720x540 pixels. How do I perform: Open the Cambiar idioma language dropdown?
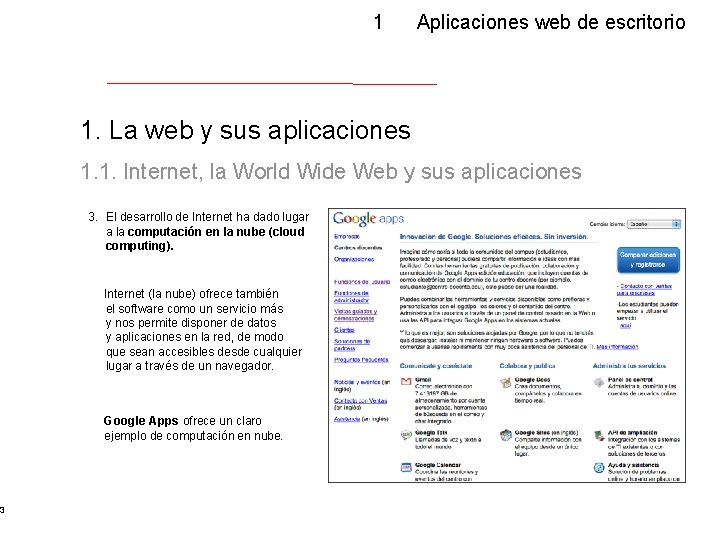point(654,224)
